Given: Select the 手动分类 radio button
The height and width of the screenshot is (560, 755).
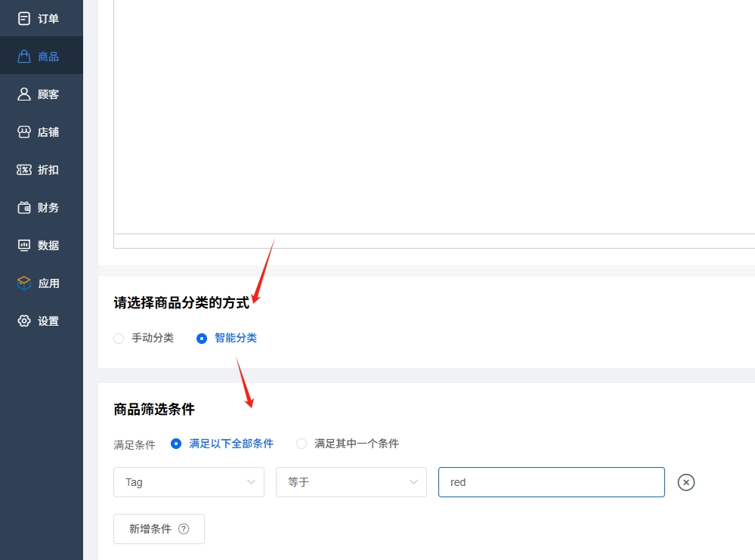Looking at the screenshot, I should [119, 339].
